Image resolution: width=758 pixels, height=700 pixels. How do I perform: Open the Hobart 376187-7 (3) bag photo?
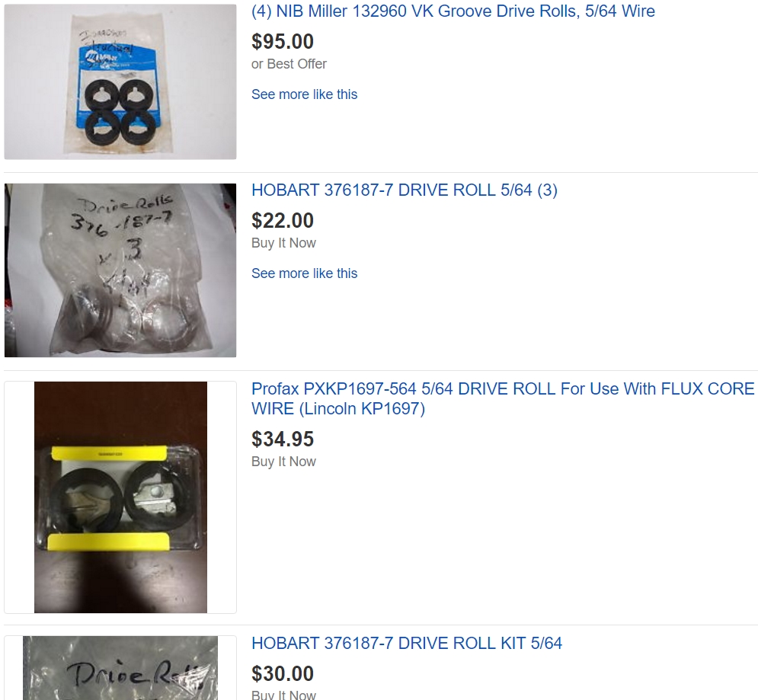pos(120,270)
